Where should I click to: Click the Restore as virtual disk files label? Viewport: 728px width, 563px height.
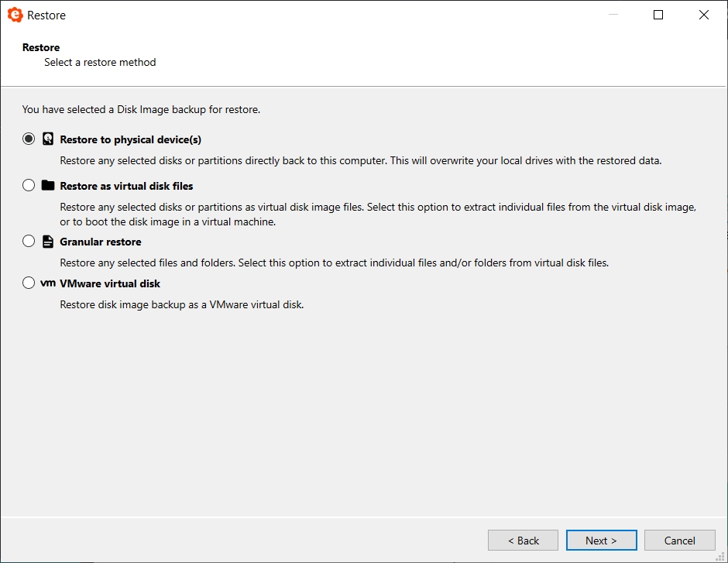pyautogui.click(x=126, y=186)
